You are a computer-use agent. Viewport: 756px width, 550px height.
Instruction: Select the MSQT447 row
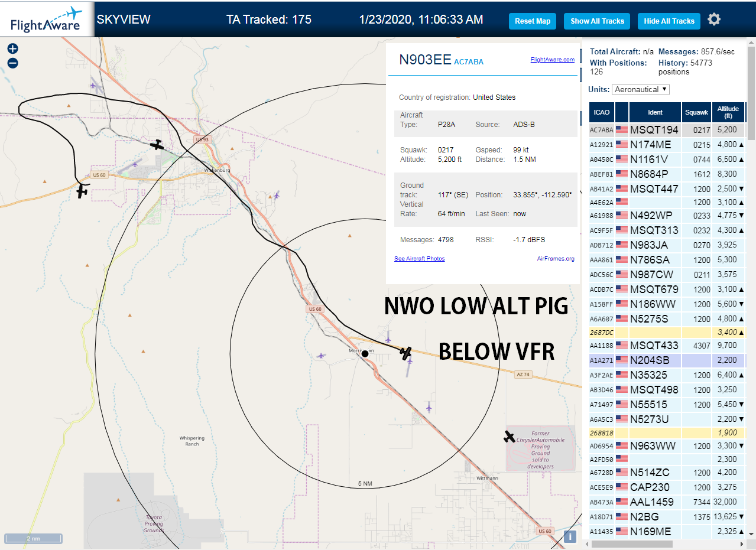[667, 189]
